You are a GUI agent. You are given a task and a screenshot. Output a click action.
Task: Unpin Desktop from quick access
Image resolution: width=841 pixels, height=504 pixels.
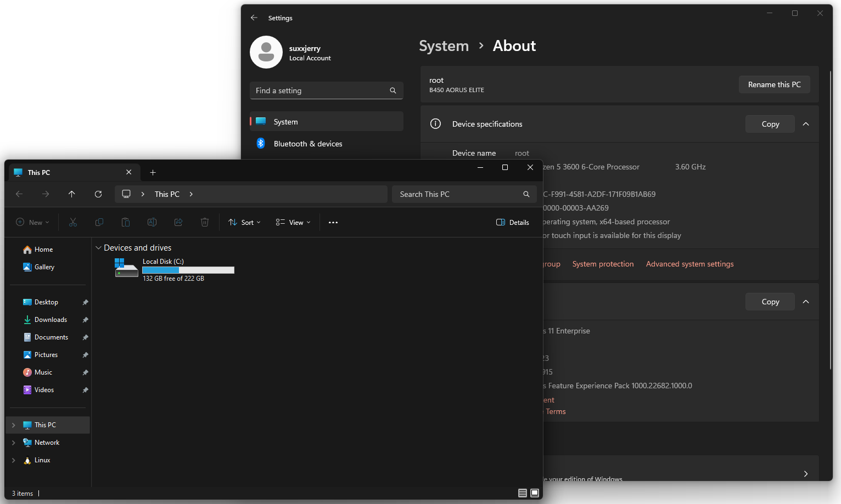pos(85,302)
